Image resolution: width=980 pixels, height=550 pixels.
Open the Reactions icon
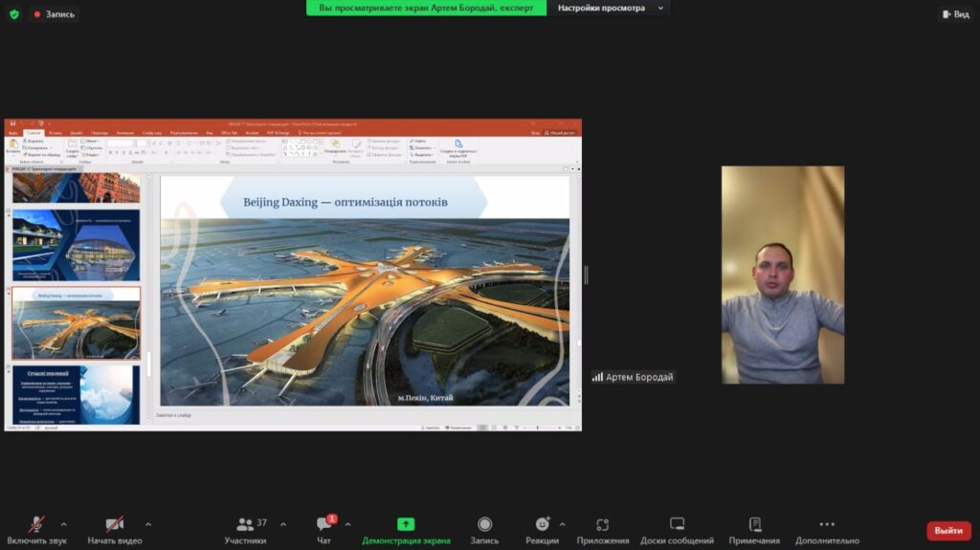click(x=542, y=524)
